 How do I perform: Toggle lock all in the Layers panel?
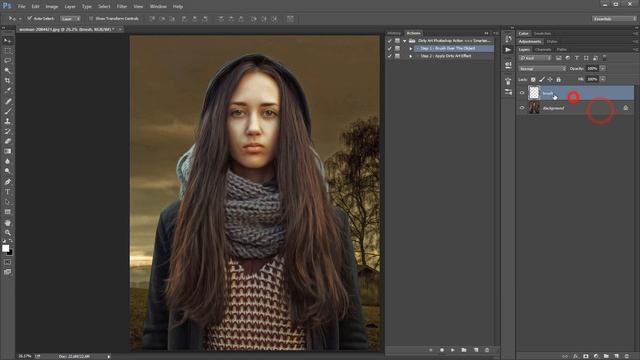(x=558, y=79)
